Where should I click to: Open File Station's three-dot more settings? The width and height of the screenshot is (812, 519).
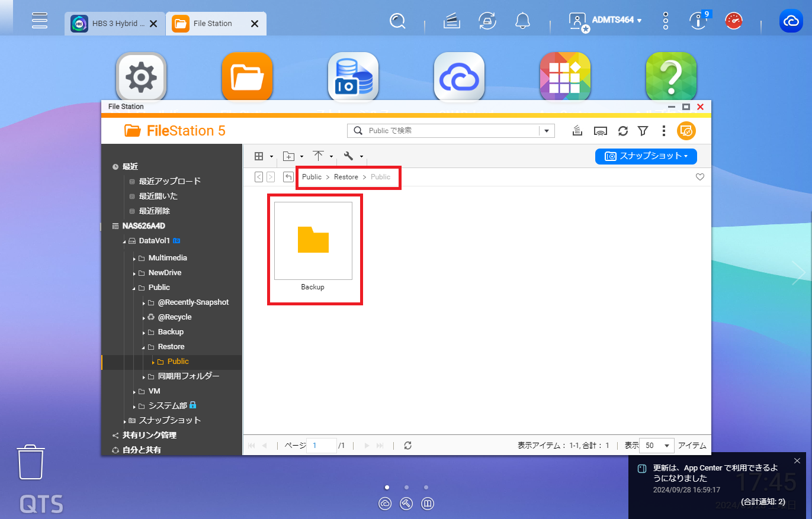[x=664, y=131]
